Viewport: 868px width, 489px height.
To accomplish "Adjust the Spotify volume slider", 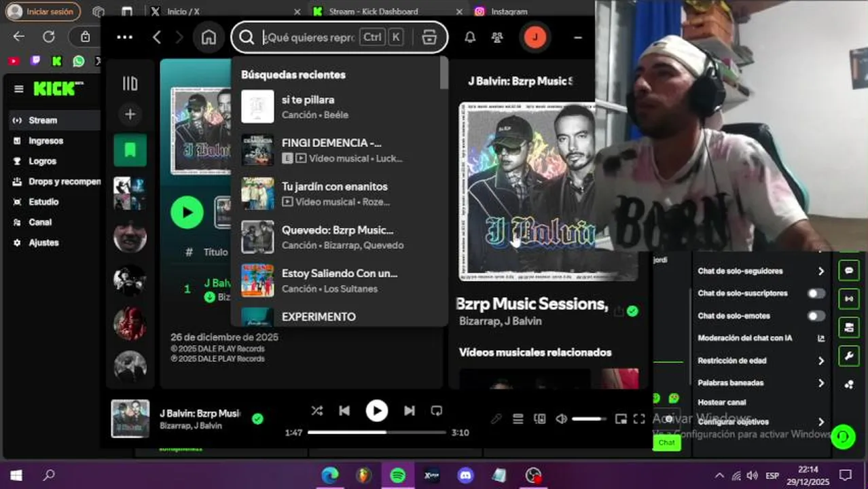I will pos(588,419).
